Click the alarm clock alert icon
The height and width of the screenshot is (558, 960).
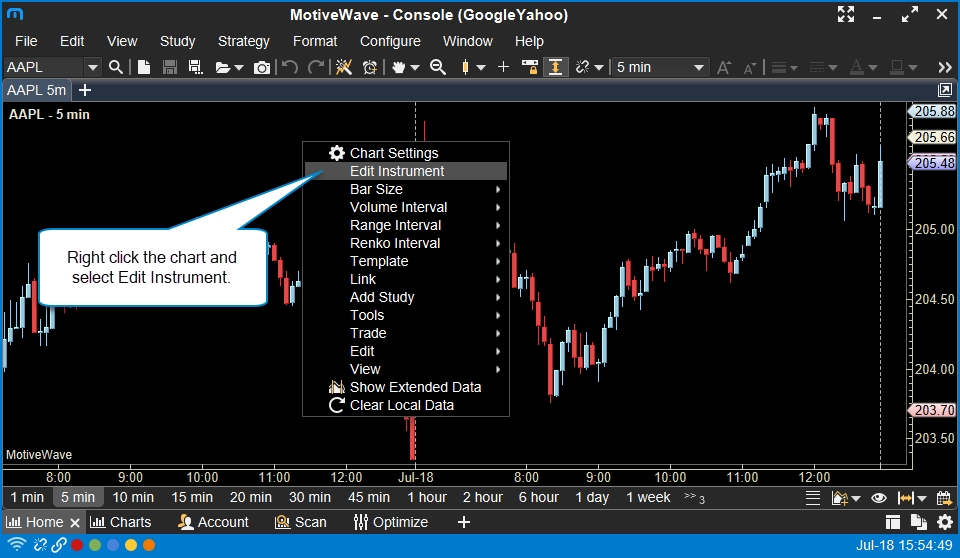370,67
